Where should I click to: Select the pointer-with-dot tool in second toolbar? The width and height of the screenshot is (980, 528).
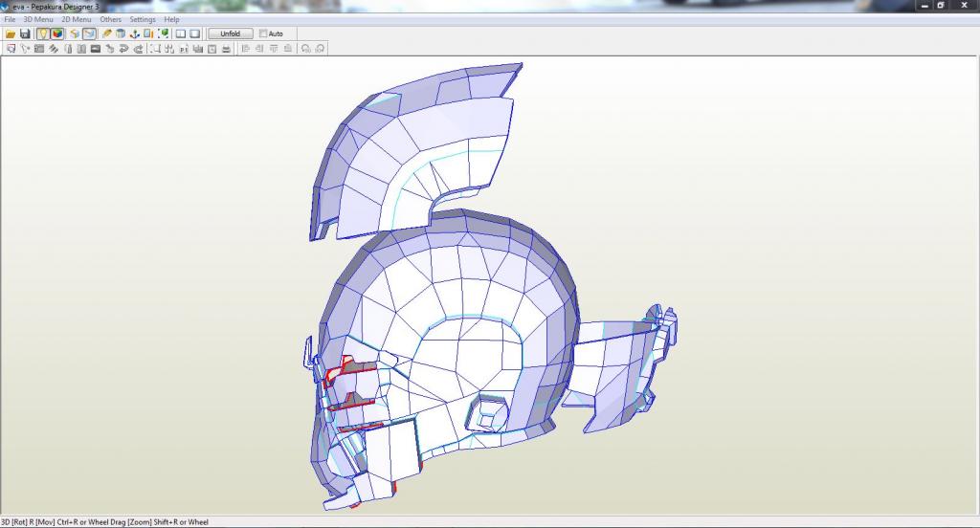pyautogui.click(x=25, y=48)
